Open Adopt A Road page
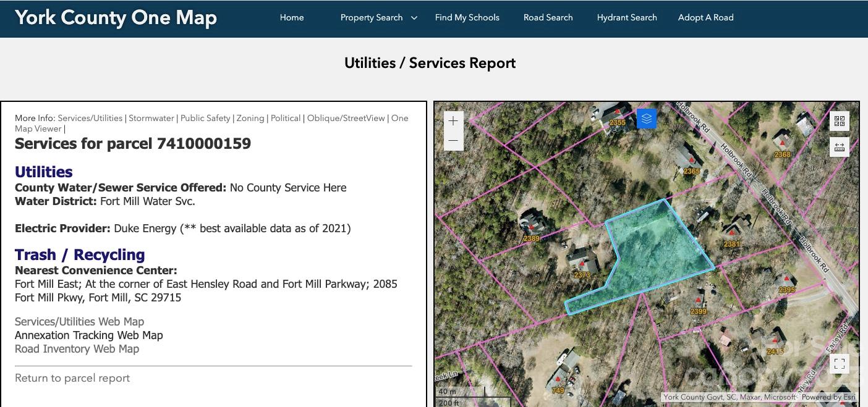 click(x=706, y=17)
